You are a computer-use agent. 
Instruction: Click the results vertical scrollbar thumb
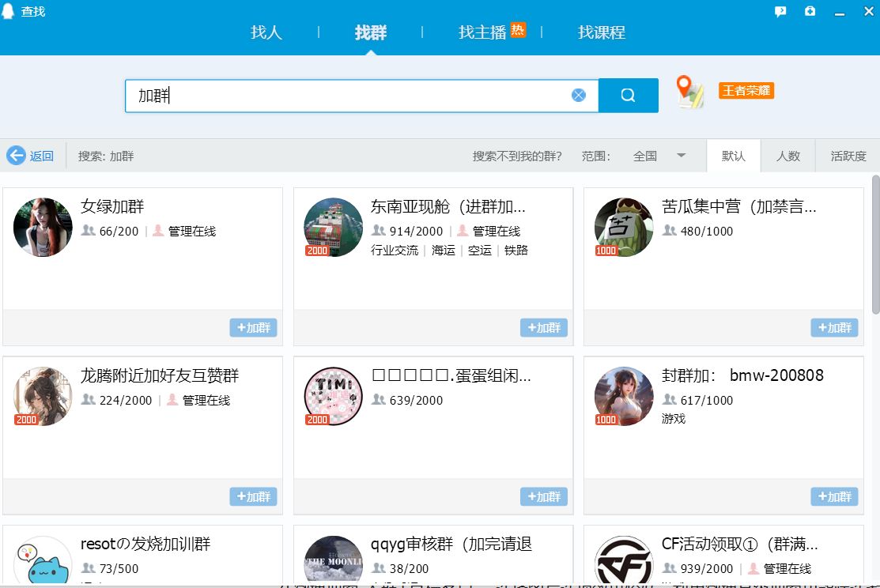[x=875, y=244]
